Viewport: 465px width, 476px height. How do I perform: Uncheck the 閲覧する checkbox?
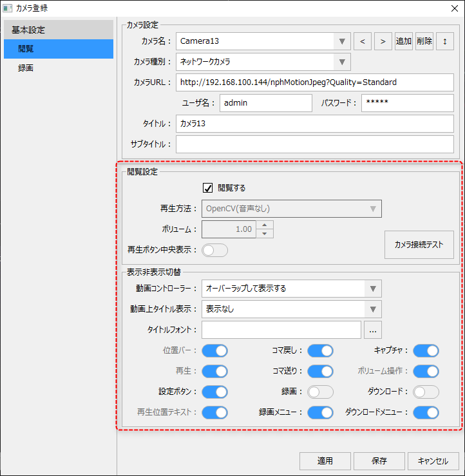[x=207, y=188]
